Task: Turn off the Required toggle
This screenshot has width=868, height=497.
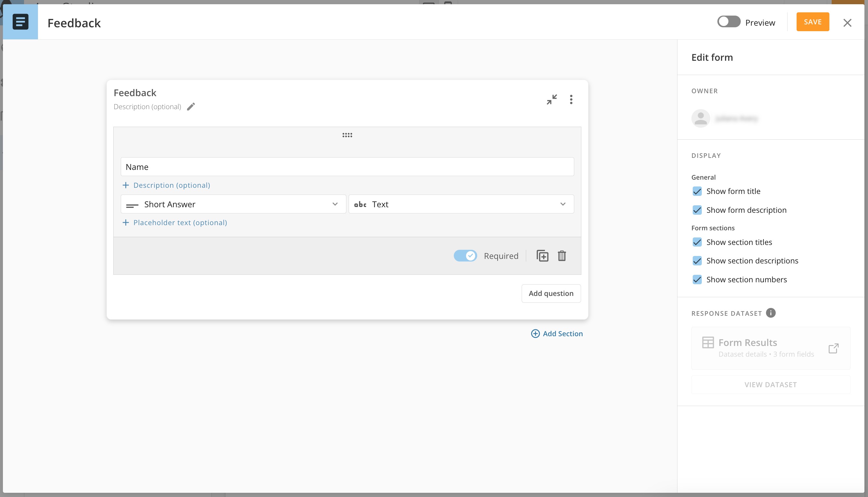Action: [x=465, y=256]
